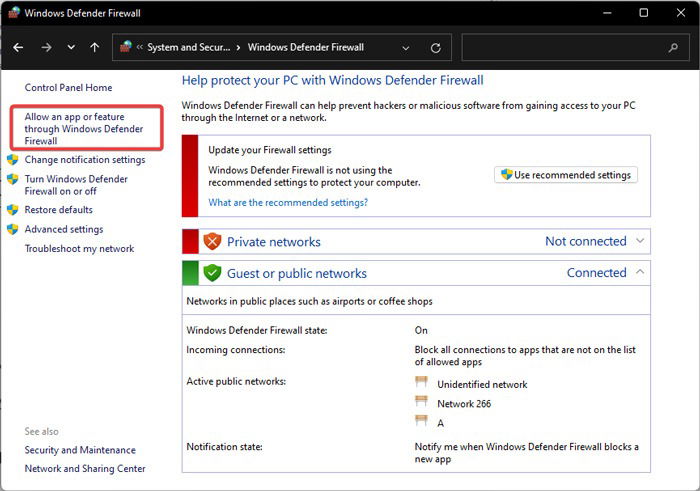The height and width of the screenshot is (491, 700).
Task: Select System and Security breadcrumb
Action: 189,47
